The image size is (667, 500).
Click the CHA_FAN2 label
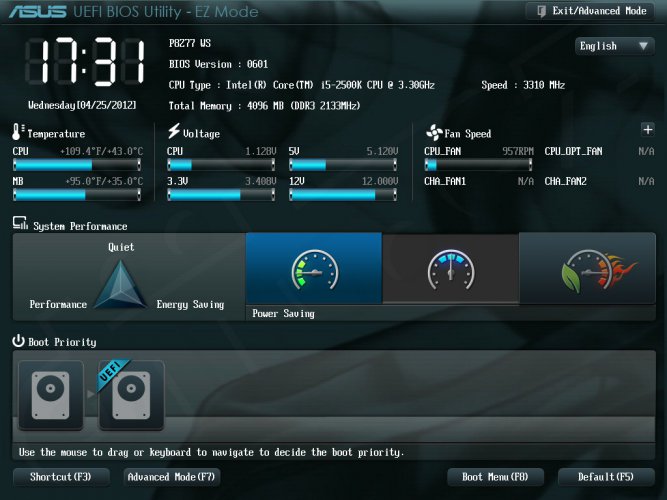[x=566, y=182]
